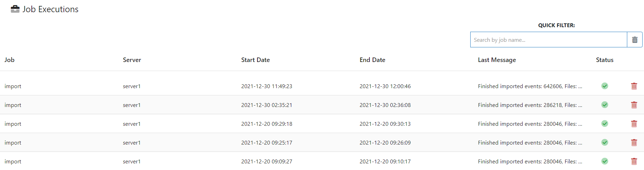Sort by the Server column header
644x170 pixels.
click(132, 60)
